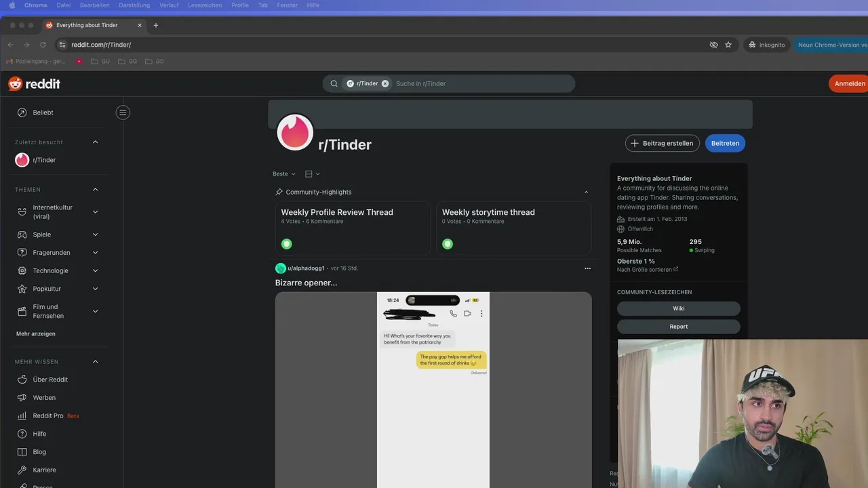Click Nach Größe sortieren link

coord(648,270)
